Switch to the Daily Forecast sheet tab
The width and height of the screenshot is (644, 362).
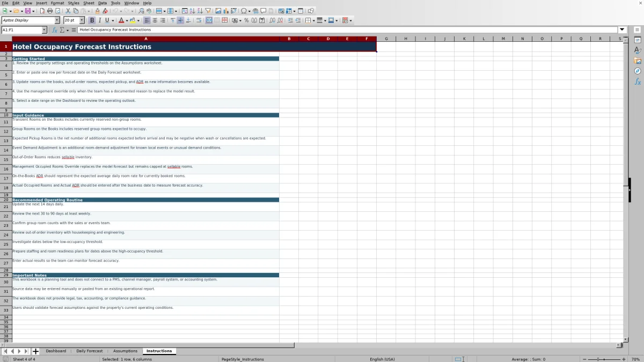(89, 351)
